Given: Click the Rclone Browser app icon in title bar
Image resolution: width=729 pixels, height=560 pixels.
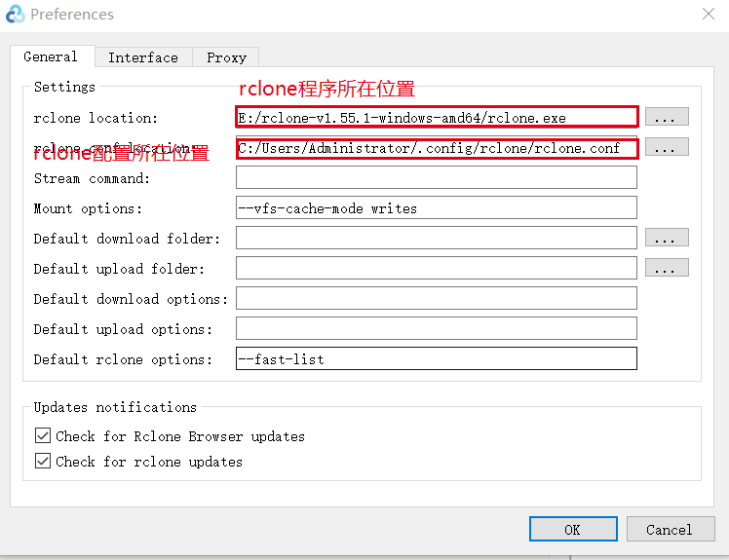Looking at the screenshot, I should [15, 14].
